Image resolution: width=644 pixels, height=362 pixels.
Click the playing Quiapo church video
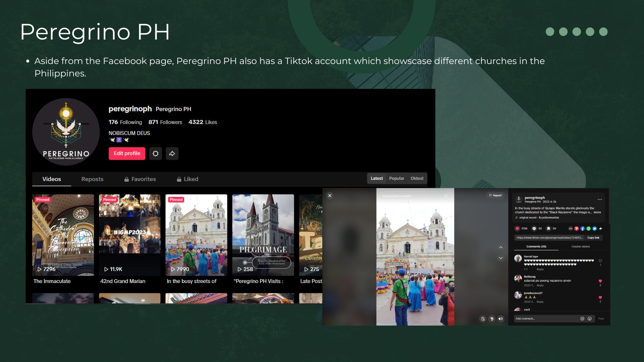(x=415, y=257)
